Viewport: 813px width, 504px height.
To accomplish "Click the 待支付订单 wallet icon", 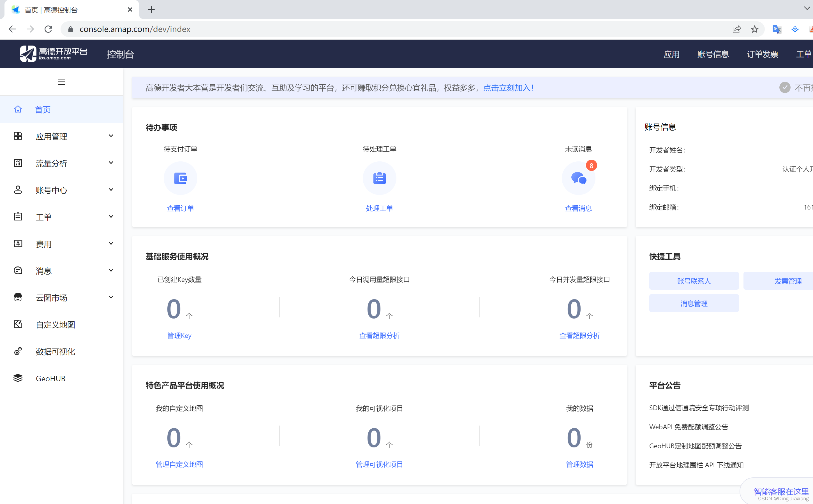I will [x=181, y=178].
